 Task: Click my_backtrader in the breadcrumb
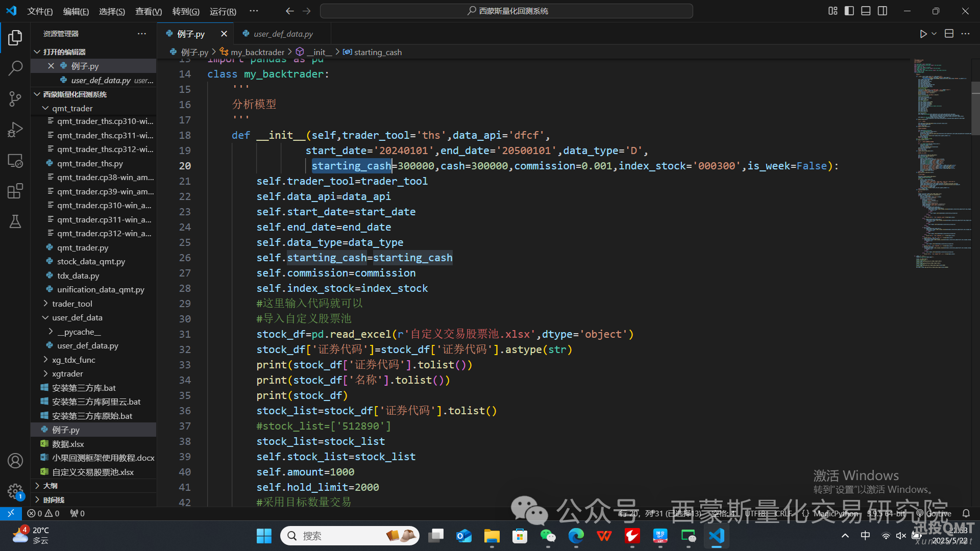click(257, 52)
